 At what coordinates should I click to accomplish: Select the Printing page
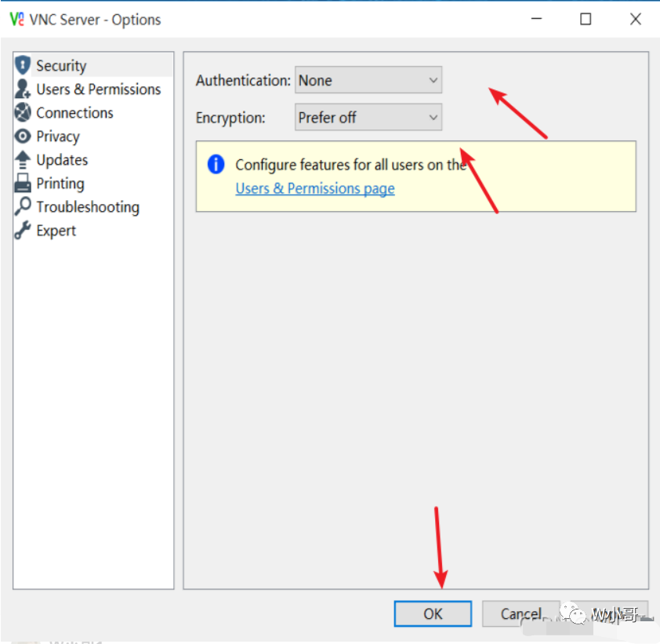point(93,184)
